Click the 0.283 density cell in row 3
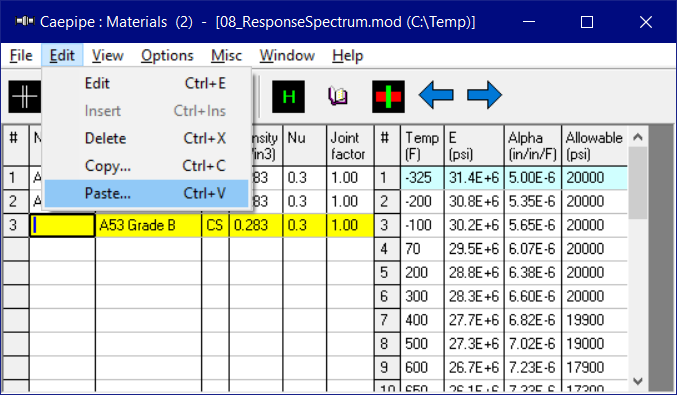 [x=256, y=225]
